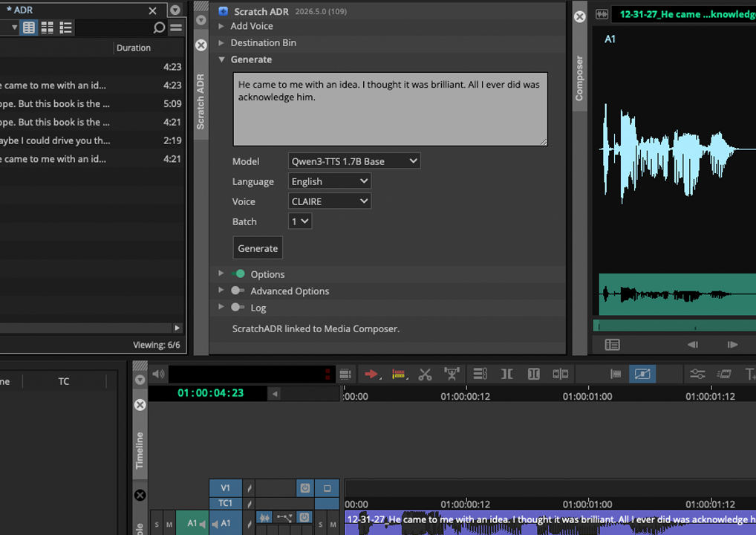Click the scissors Extract icon

coord(426,374)
